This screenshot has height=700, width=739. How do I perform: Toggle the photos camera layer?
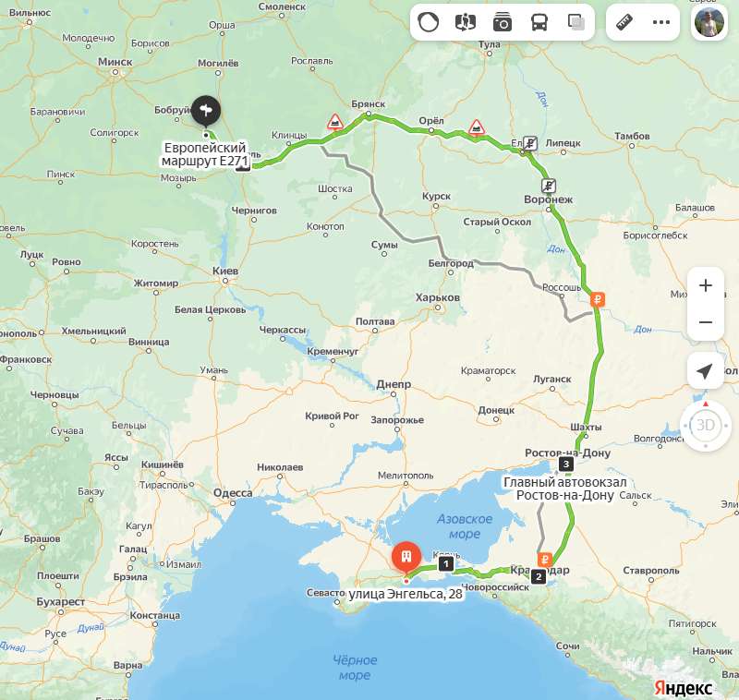click(503, 22)
